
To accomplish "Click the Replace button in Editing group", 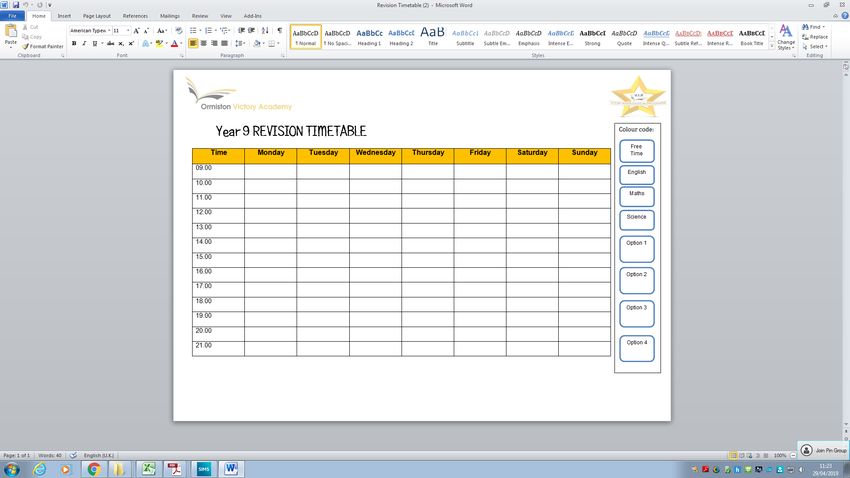I will click(815, 37).
